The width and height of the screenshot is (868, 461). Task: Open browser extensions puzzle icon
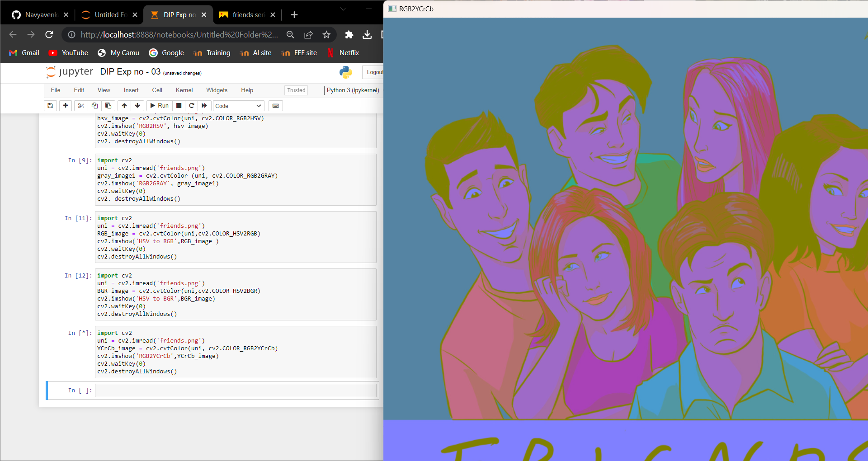(x=349, y=35)
